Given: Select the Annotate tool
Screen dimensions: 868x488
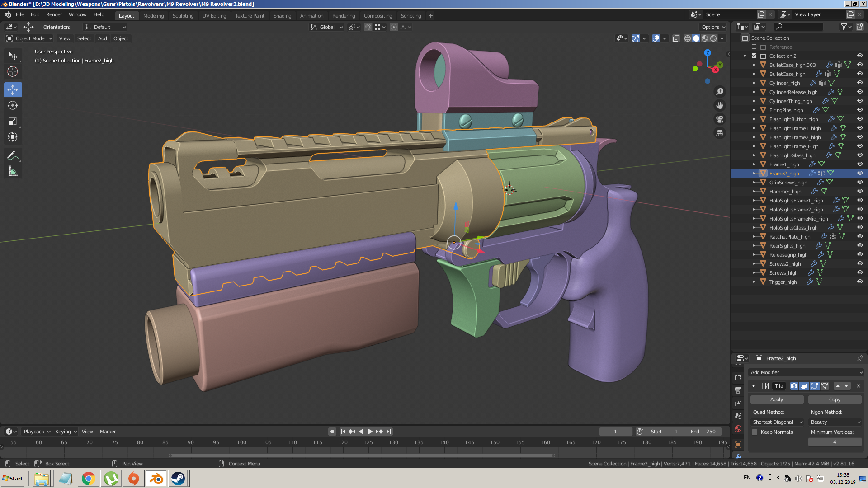Looking at the screenshot, I should pos(13,156).
